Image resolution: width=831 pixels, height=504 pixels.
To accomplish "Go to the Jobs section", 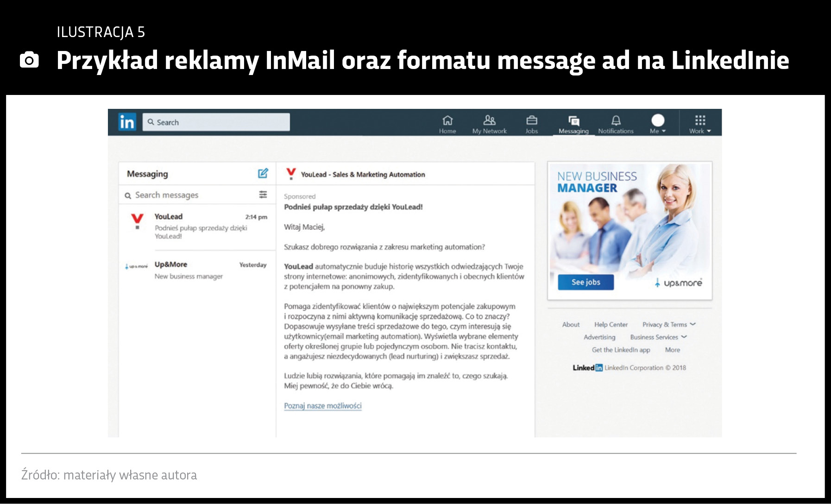I will (x=532, y=125).
